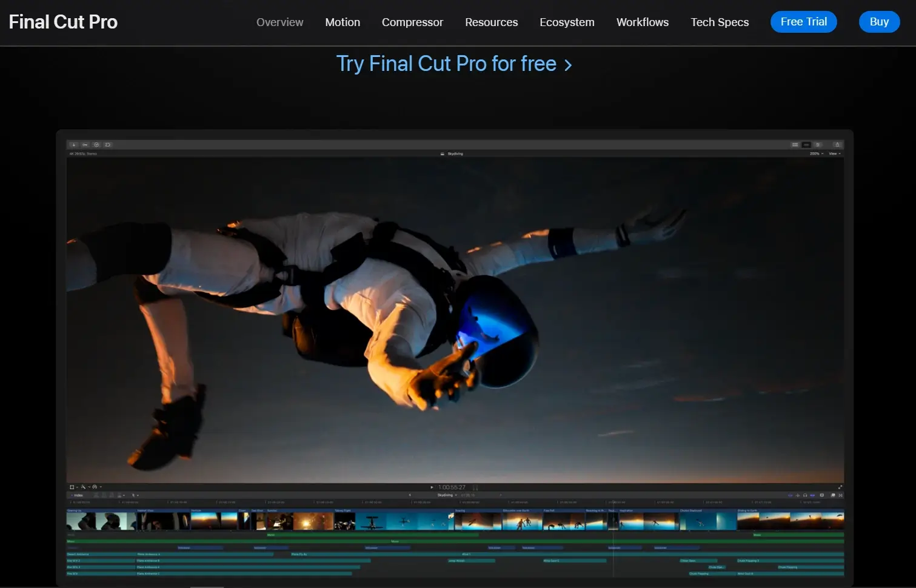The width and height of the screenshot is (916, 588).
Task: Click the blue Buy button
Action: point(879,22)
